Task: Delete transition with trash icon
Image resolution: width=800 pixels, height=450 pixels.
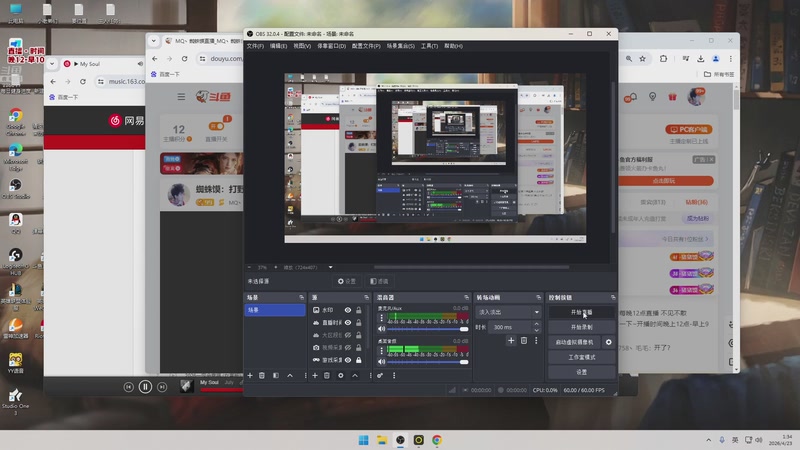Action: (x=523, y=340)
